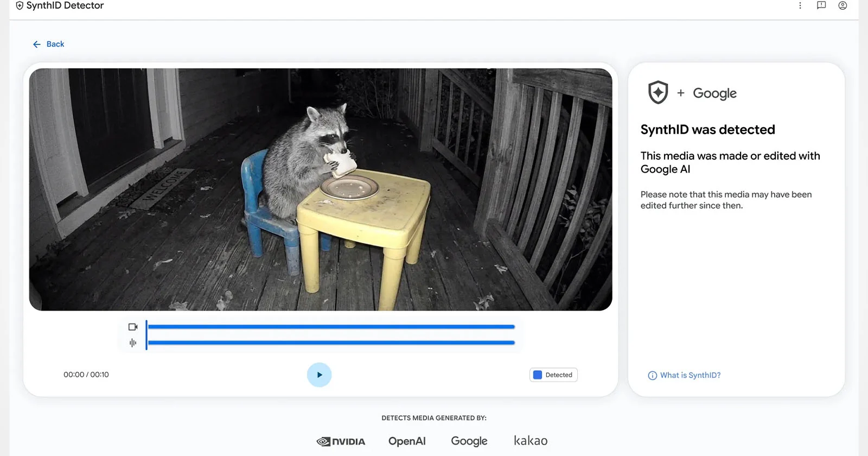868x456 pixels.
Task: Open the send feedback icon
Action: (x=821, y=5)
